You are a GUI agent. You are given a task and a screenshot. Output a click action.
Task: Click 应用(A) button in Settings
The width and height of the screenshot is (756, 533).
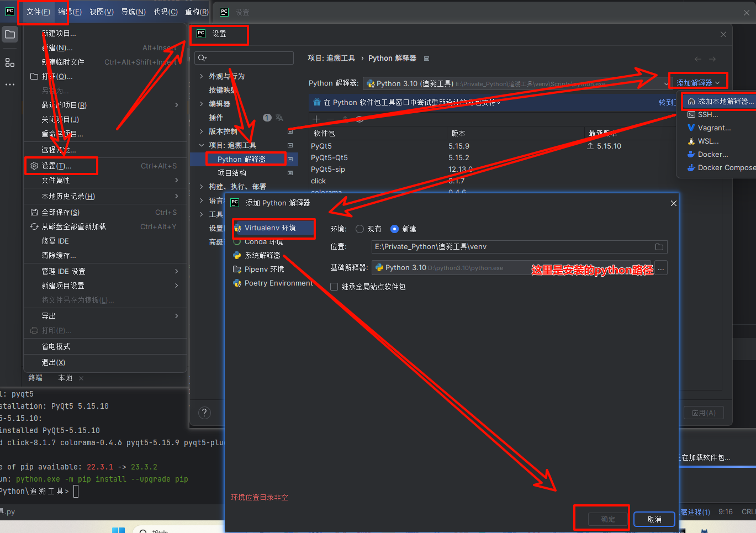704,413
